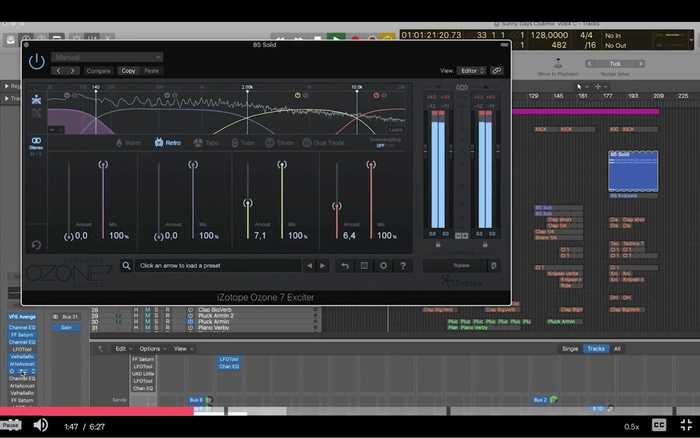Select the Triode exciter mode
The height and width of the screenshot is (438, 700).
(280, 143)
